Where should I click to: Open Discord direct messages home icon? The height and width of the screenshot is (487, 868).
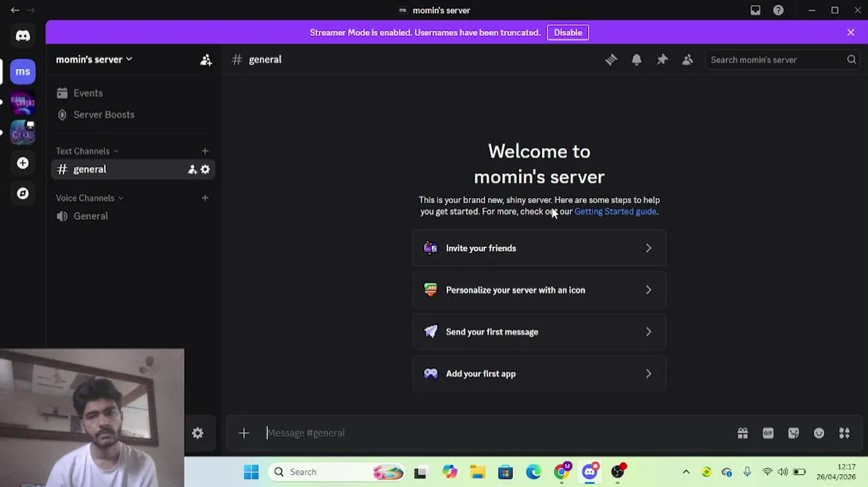pos(23,36)
